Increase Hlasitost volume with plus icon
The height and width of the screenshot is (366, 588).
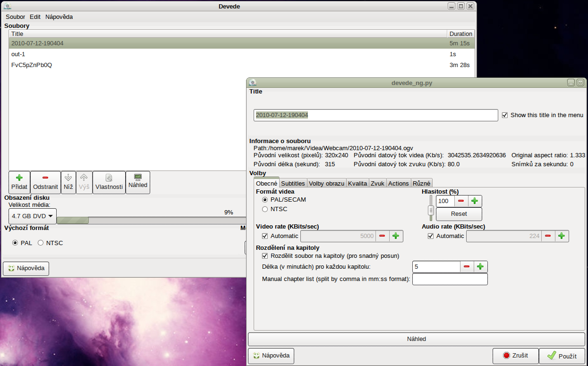(475, 201)
